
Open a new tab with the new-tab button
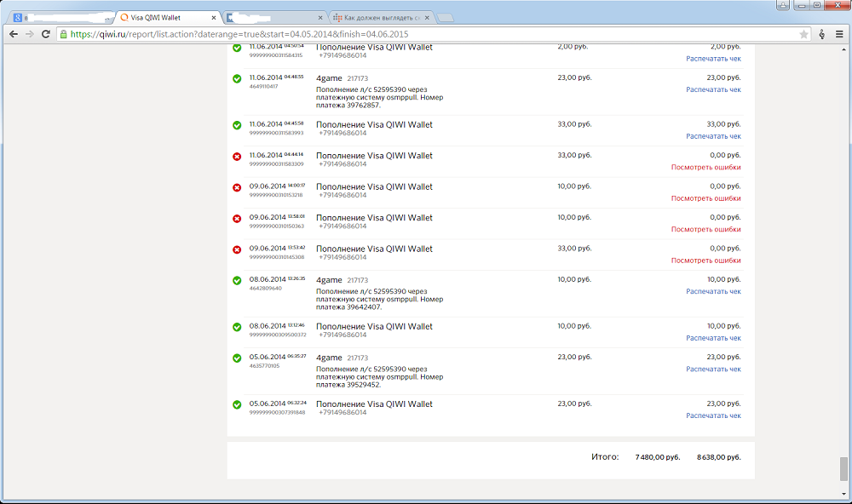tap(446, 18)
